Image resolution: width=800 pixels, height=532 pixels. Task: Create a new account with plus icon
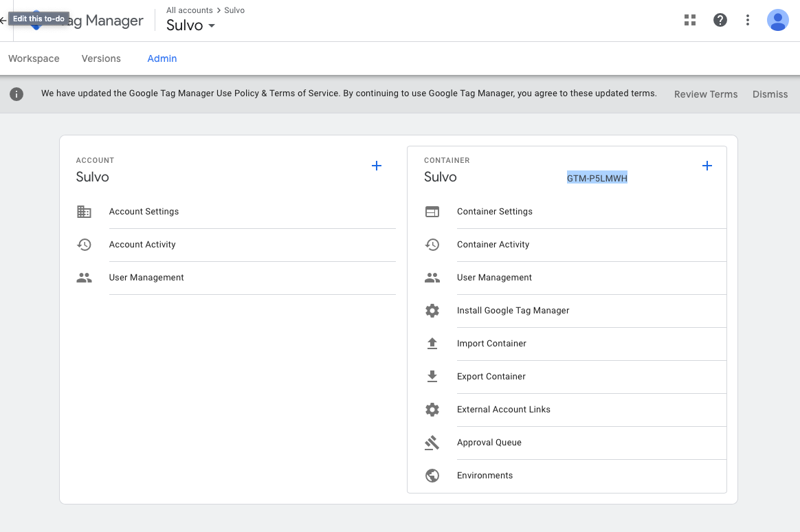(x=377, y=166)
